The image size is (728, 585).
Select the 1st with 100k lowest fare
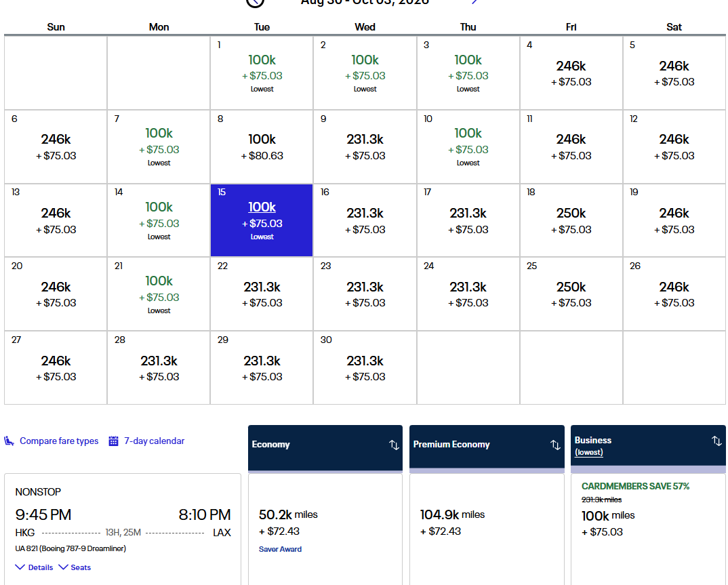(x=262, y=73)
